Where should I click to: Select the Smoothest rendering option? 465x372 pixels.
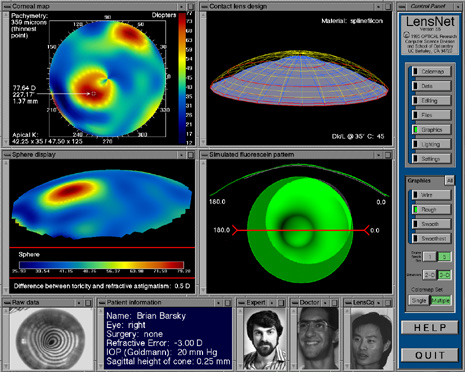pyautogui.click(x=432, y=238)
